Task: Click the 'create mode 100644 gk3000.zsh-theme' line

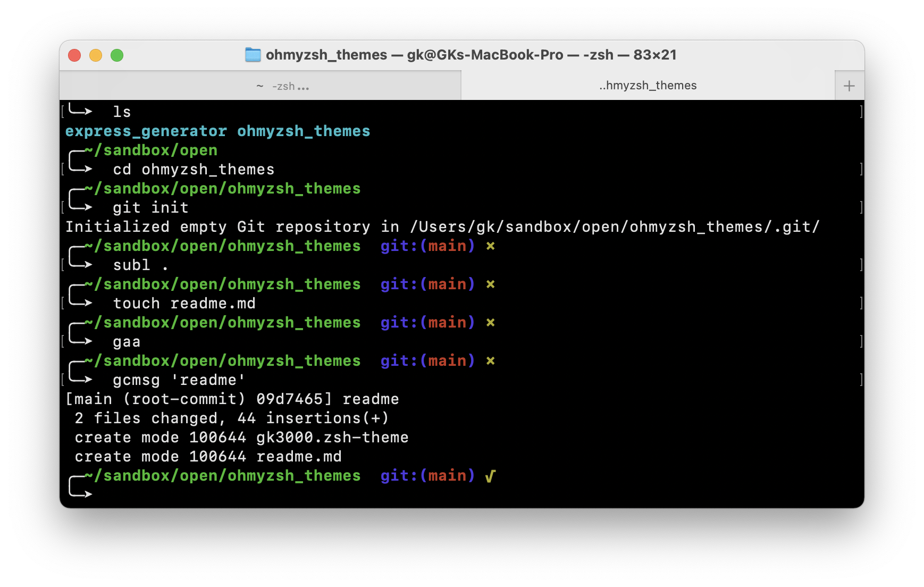Action: click(241, 438)
